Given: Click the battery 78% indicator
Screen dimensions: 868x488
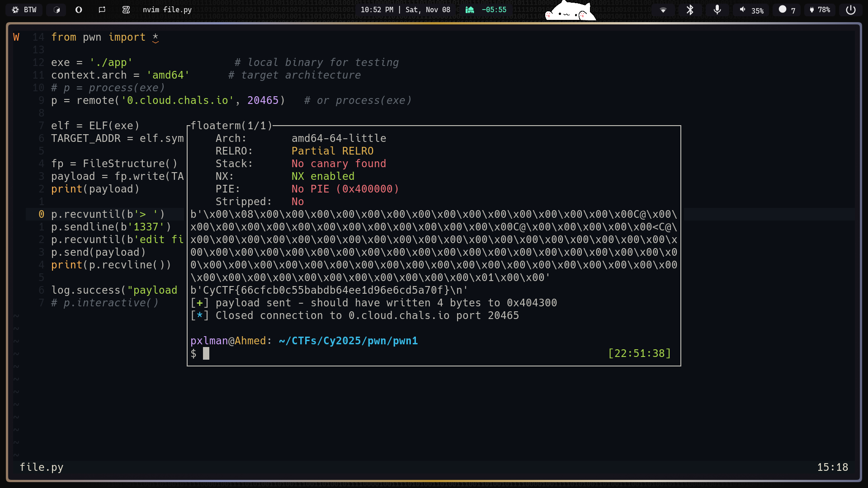Looking at the screenshot, I should pyautogui.click(x=820, y=9).
